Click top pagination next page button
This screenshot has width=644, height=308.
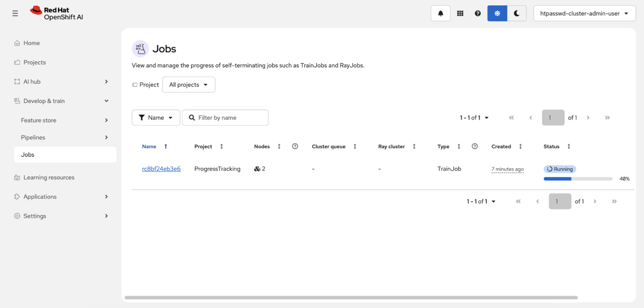588,118
